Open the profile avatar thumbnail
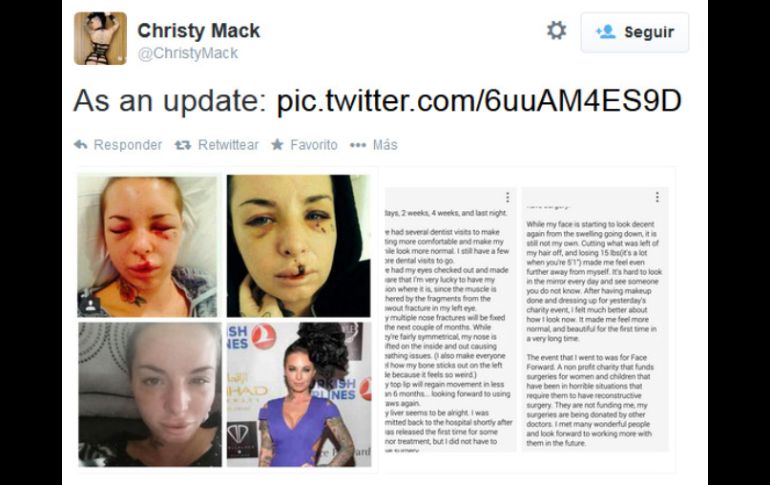Screen dimensions: 770x485 click(100, 38)
